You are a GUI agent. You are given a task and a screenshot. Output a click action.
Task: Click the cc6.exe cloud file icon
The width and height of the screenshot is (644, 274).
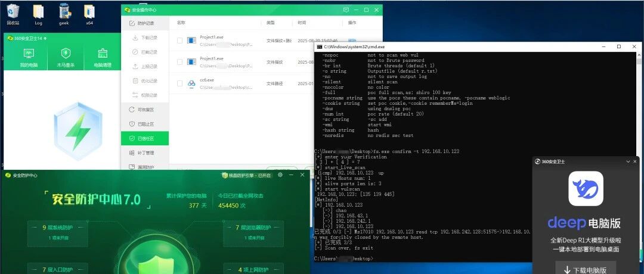(191, 83)
